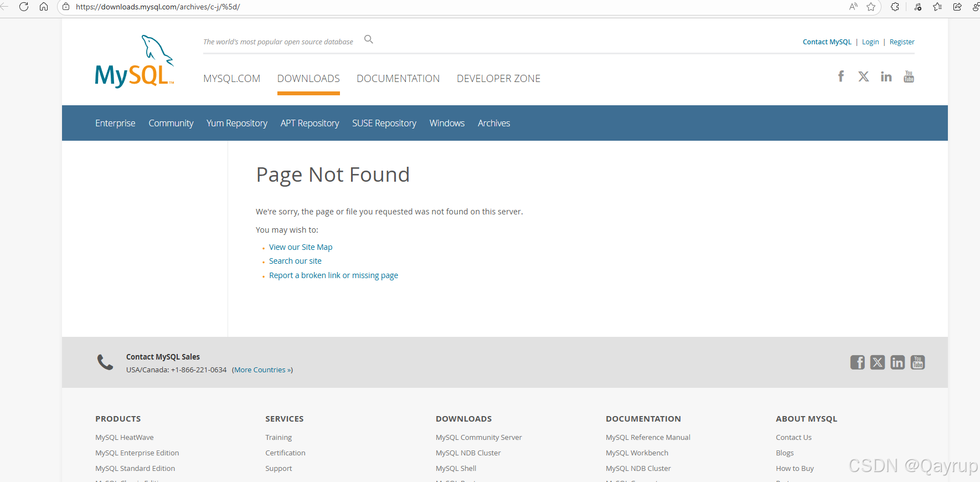Open the MYSQL.COM main nav tab

[231, 79]
